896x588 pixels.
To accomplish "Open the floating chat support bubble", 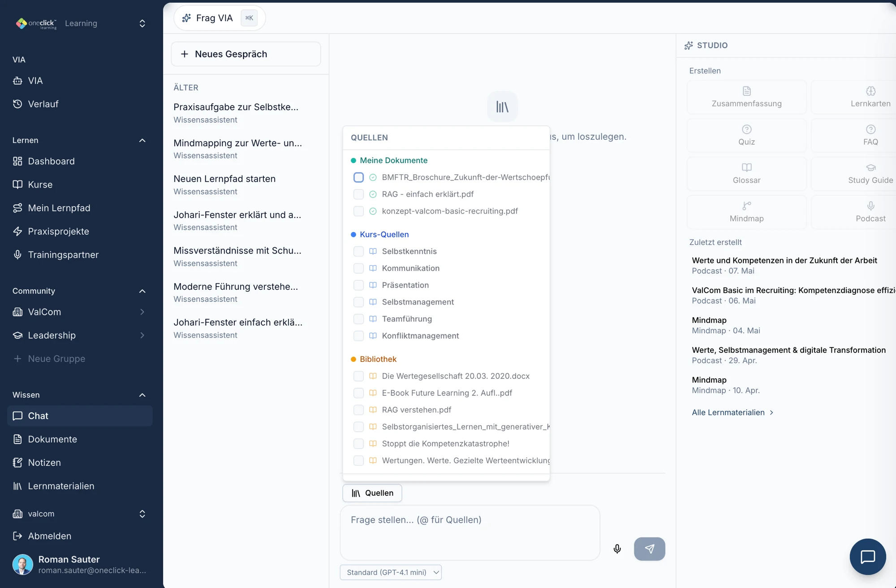I will coord(867,557).
